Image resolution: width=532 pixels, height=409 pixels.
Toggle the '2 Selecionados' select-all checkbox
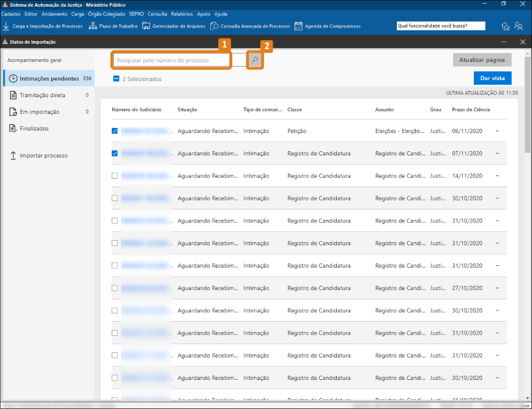point(116,79)
